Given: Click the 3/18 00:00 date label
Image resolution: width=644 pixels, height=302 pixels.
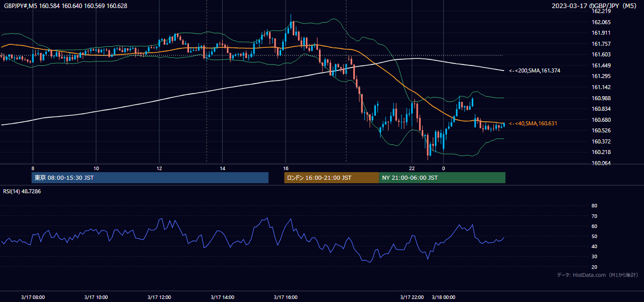Looking at the screenshot, I should coord(444,297).
